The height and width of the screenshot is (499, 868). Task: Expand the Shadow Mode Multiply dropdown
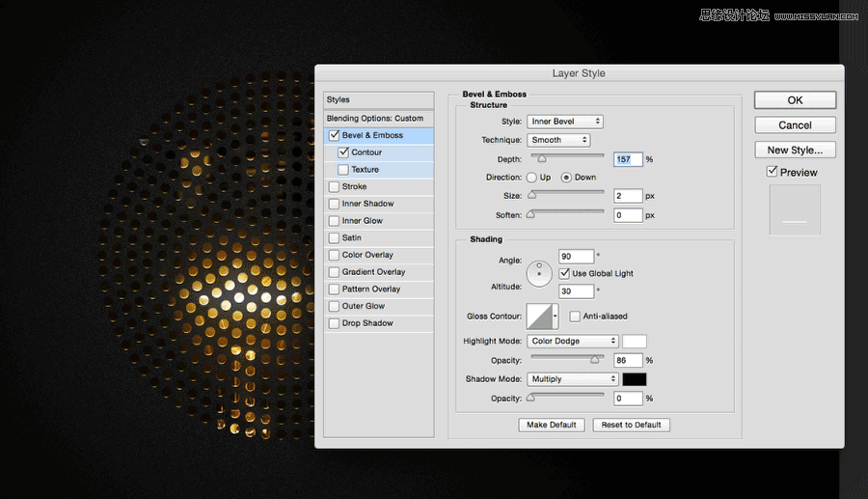click(573, 379)
